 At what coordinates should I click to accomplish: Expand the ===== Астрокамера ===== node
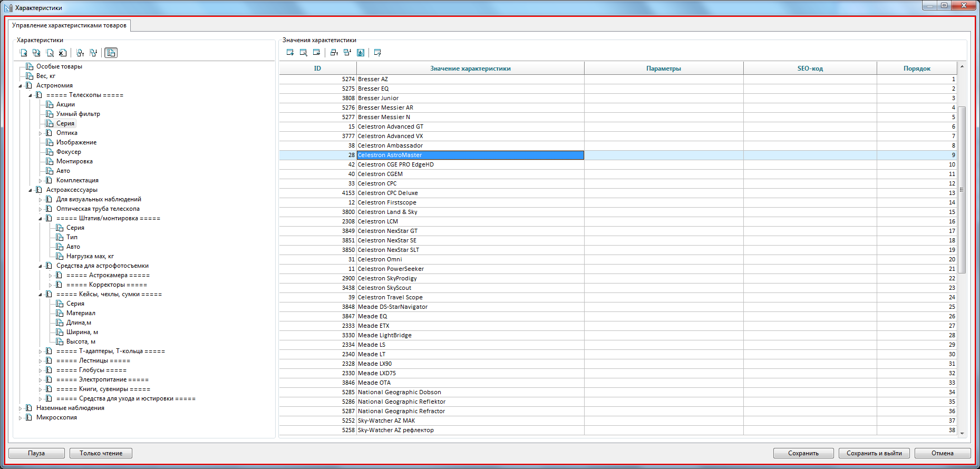[x=51, y=276]
